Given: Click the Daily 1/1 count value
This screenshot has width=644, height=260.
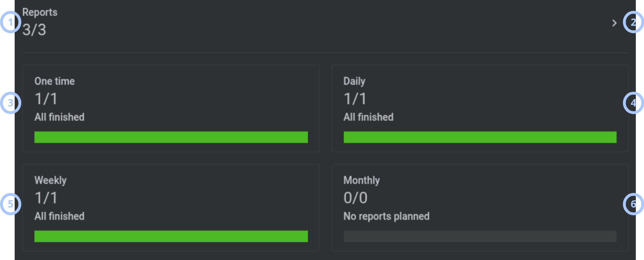Looking at the screenshot, I should (355, 99).
